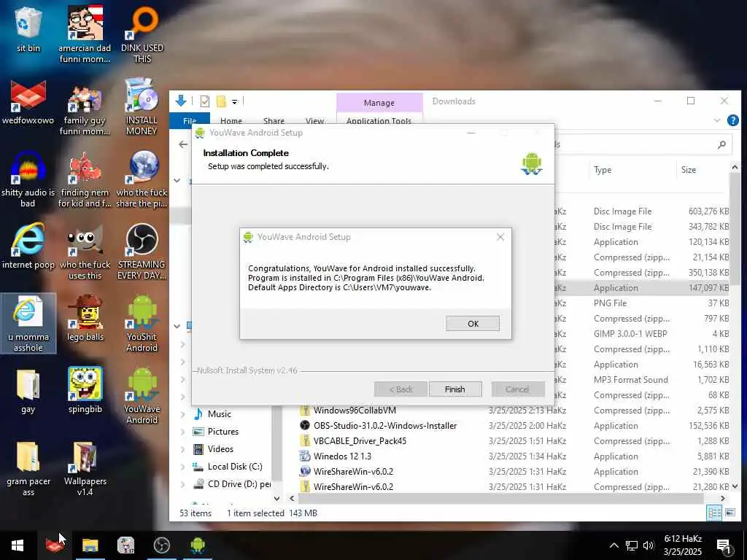Open the Share tab in Explorer ribbon
Viewport: 747px width, 560px height.
click(274, 121)
